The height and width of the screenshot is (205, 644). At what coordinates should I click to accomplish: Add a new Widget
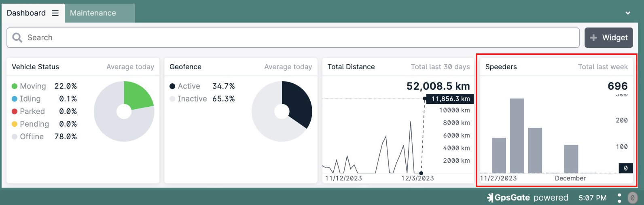pyautogui.click(x=609, y=38)
